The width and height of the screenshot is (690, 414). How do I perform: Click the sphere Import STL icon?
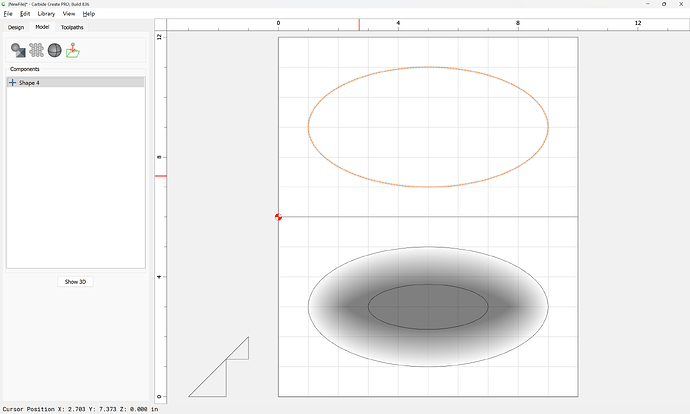(x=55, y=50)
